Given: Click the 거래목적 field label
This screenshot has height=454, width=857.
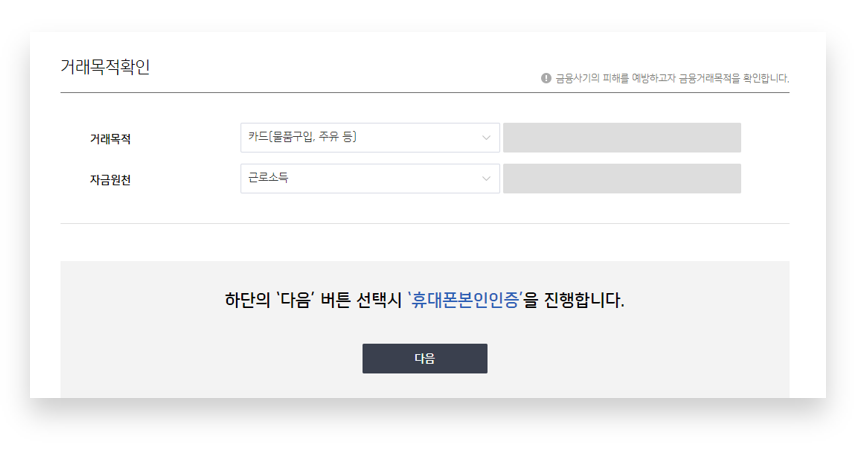Looking at the screenshot, I should click(110, 139).
